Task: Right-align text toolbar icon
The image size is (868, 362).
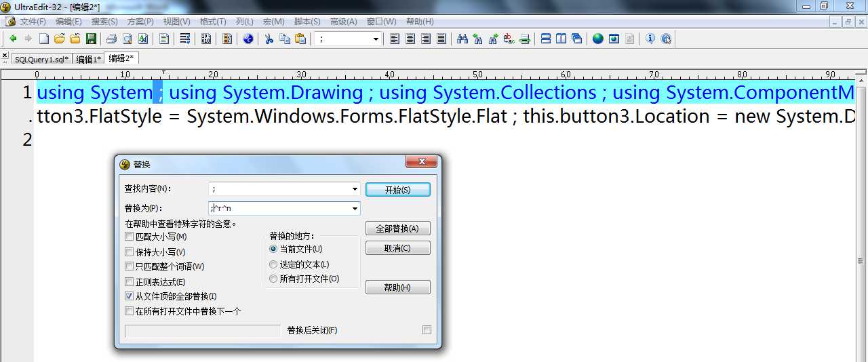Action: 426,39
